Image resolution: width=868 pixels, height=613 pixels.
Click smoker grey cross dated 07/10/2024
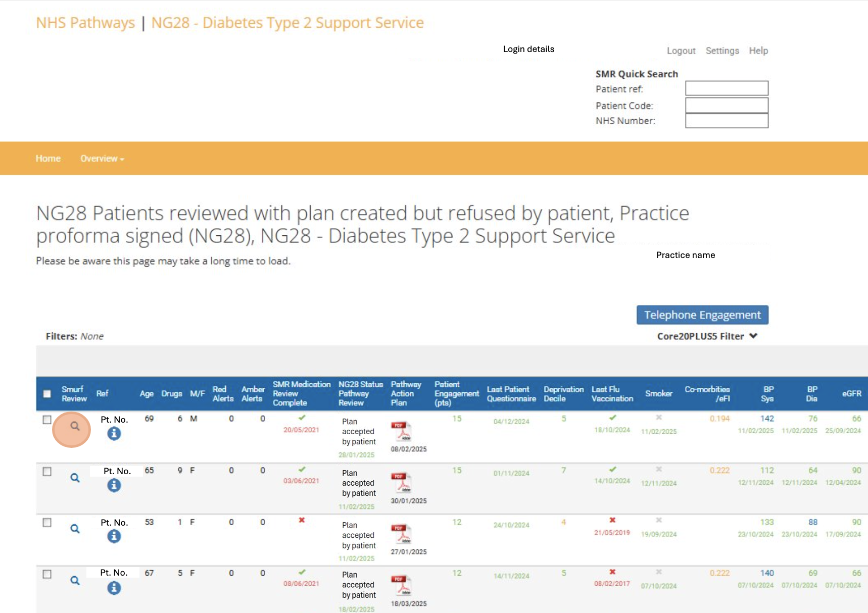click(x=659, y=572)
